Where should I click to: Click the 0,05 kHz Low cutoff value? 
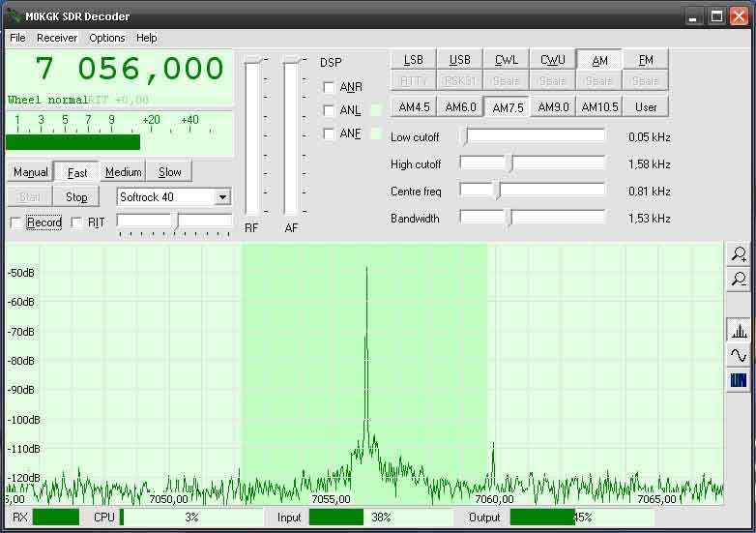pos(649,137)
